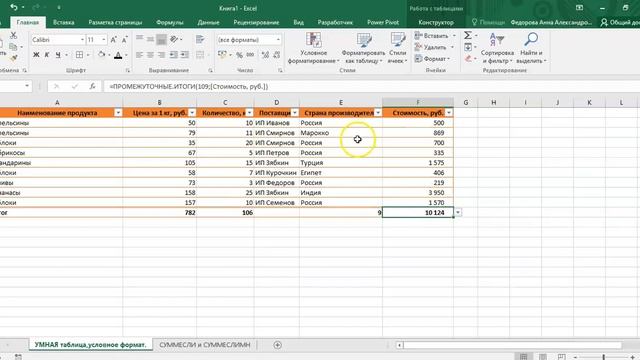Viewport: 640px width, 360px height.
Task: Click the AutoSum sigma icon
Action: click(x=468, y=36)
